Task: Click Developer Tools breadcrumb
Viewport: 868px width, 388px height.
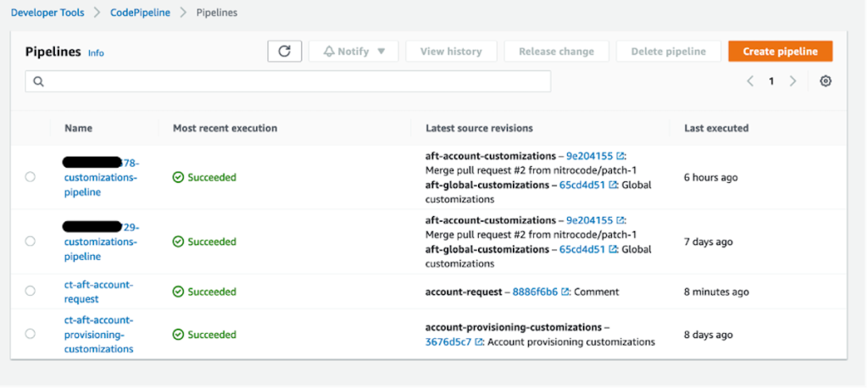Action: tap(47, 13)
